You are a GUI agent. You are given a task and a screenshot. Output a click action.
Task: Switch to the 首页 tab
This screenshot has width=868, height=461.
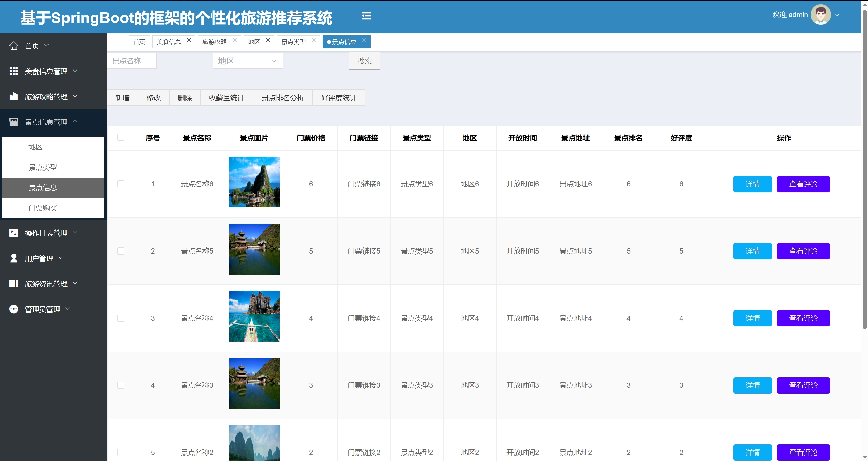[139, 42]
